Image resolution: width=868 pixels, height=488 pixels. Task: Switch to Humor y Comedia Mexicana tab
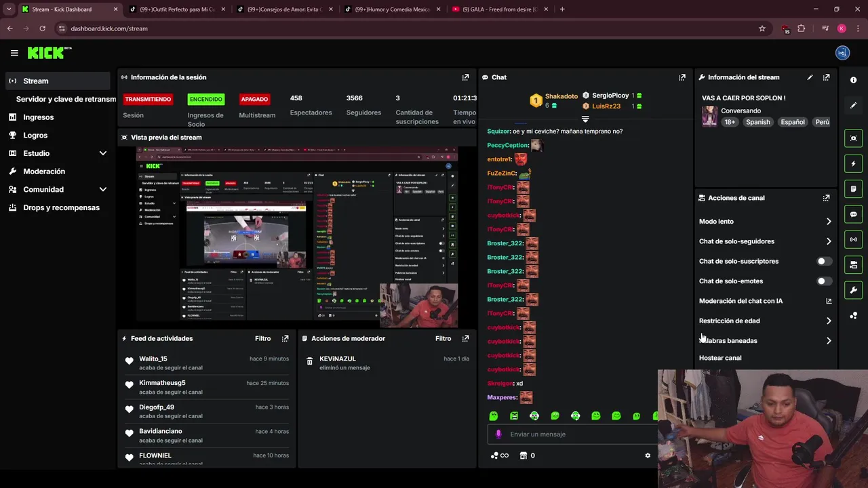tap(392, 9)
